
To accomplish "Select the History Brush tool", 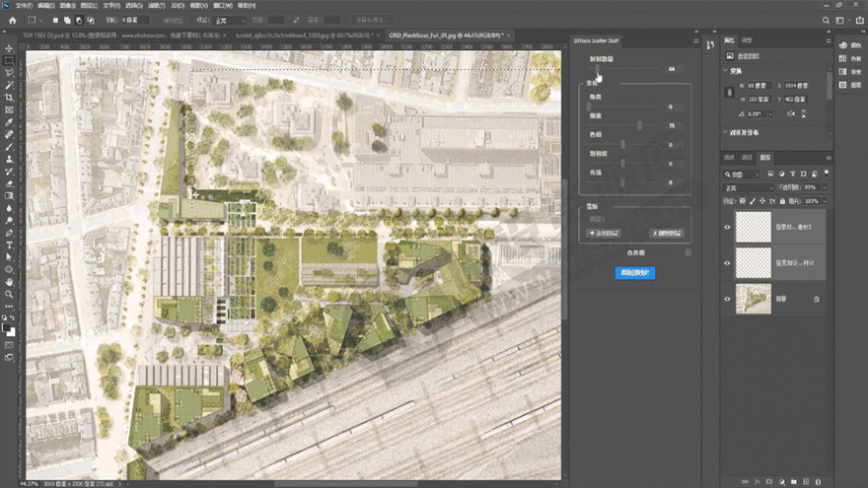I will 9,172.
